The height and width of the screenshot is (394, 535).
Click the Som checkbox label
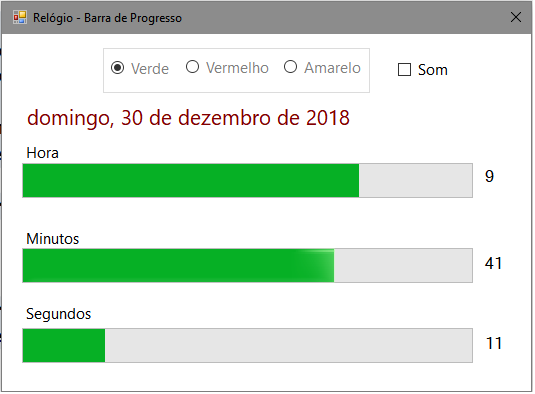pyautogui.click(x=434, y=70)
